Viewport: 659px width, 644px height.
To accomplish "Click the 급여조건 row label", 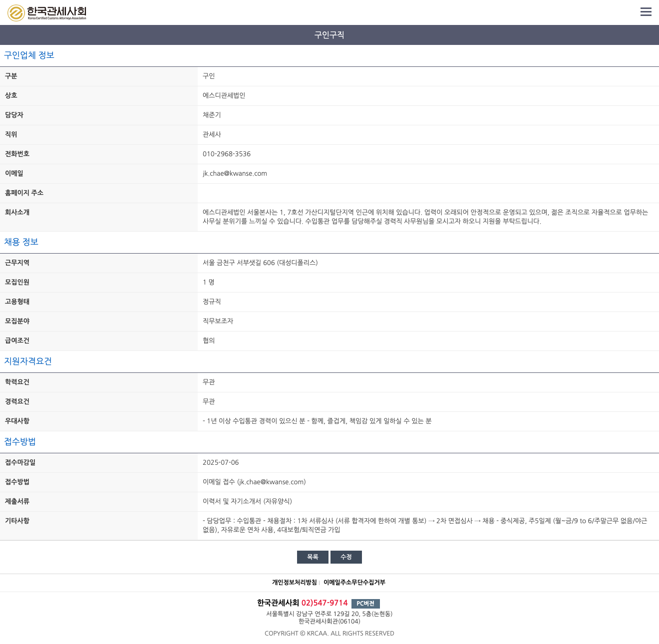I will pos(17,340).
